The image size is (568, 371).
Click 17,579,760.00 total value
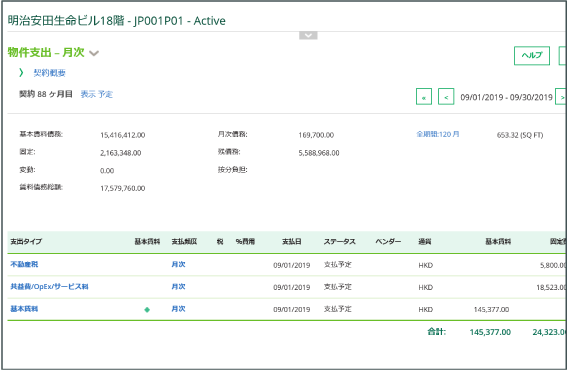coord(122,188)
